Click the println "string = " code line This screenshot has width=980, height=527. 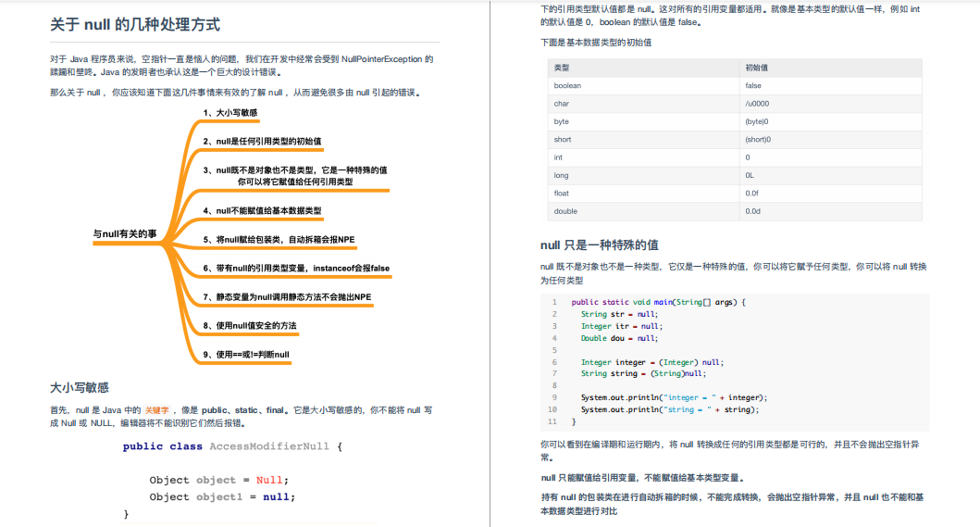point(669,409)
